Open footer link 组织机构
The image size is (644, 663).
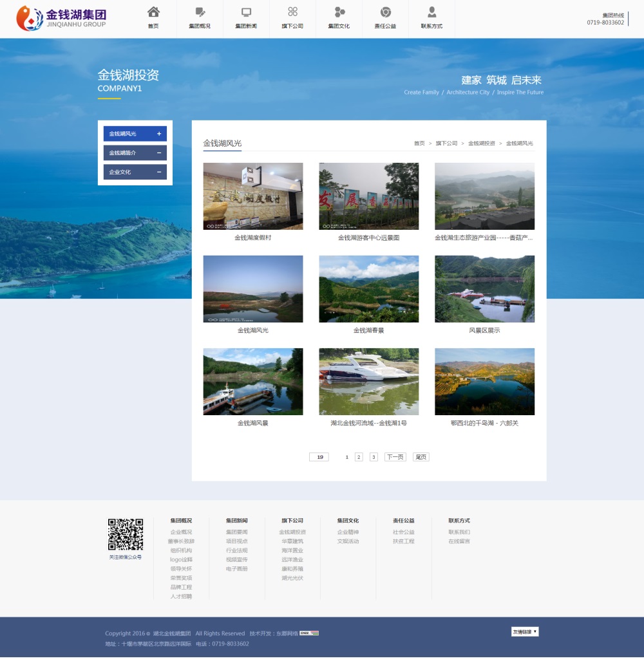click(x=181, y=550)
